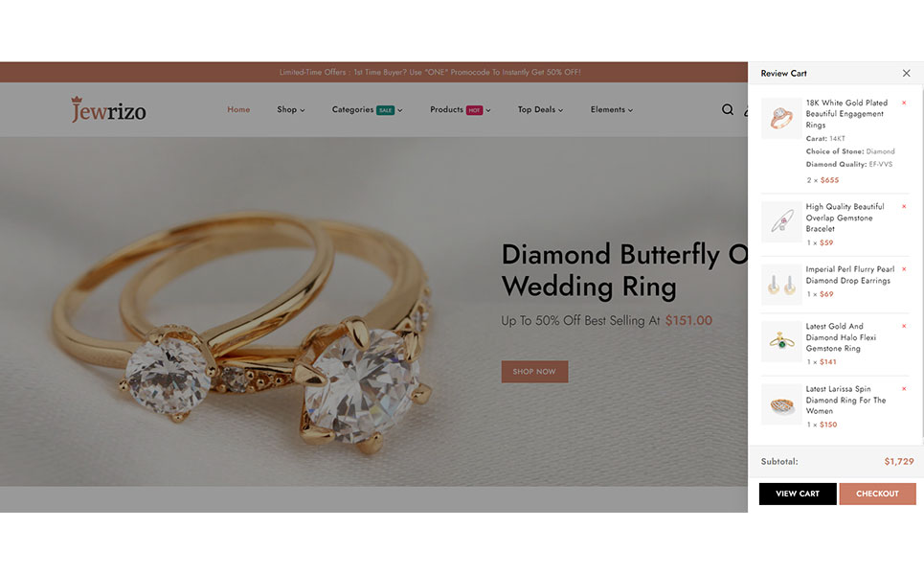
Task: Open the search icon in header
Action: [727, 109]
